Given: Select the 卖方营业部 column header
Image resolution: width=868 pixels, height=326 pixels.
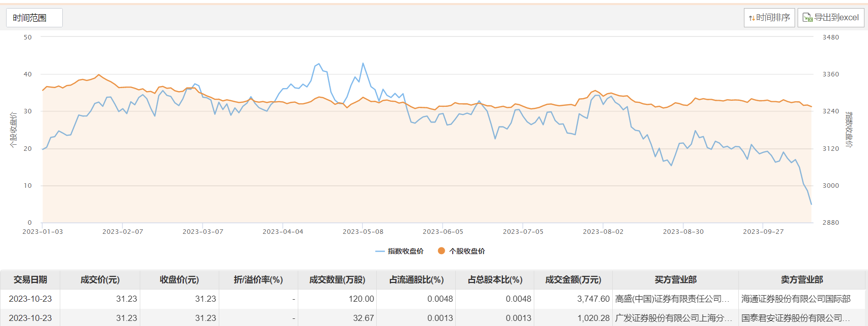Looking at the screenshot, I should pyautogui.click(x=802, y=280).
